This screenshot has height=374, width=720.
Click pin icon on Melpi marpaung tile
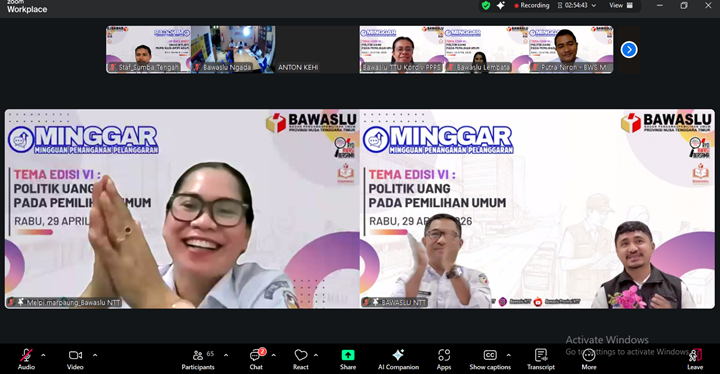click(21, 302)
